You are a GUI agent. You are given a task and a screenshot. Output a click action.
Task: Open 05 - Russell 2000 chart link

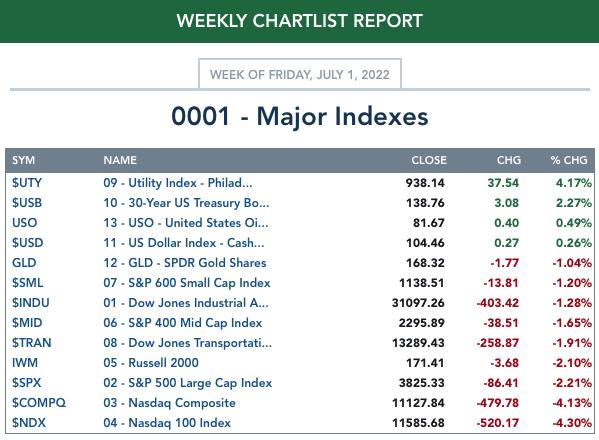[151, 363]
